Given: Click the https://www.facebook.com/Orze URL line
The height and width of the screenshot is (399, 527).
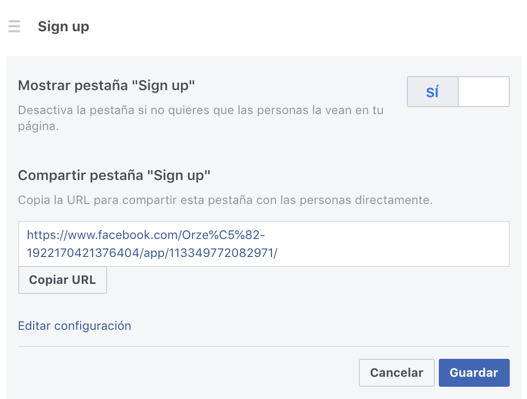Looking at the screenshot, I should click(146, 235).
